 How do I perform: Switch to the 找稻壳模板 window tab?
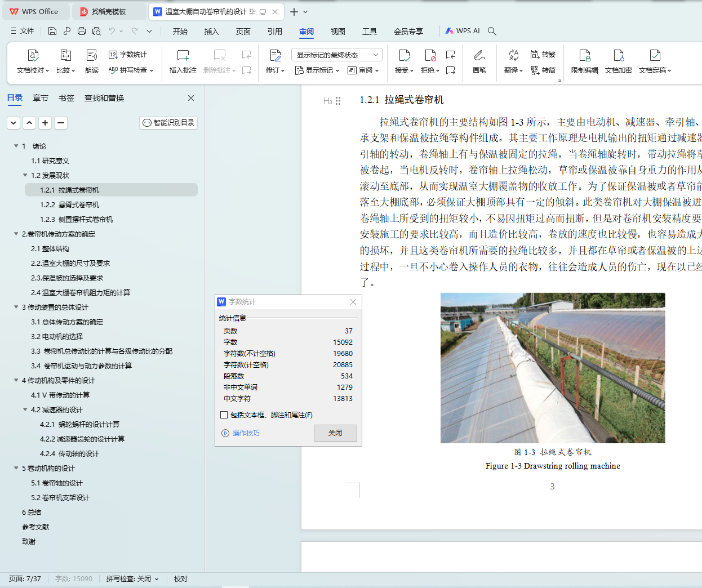tap(109, 11)
